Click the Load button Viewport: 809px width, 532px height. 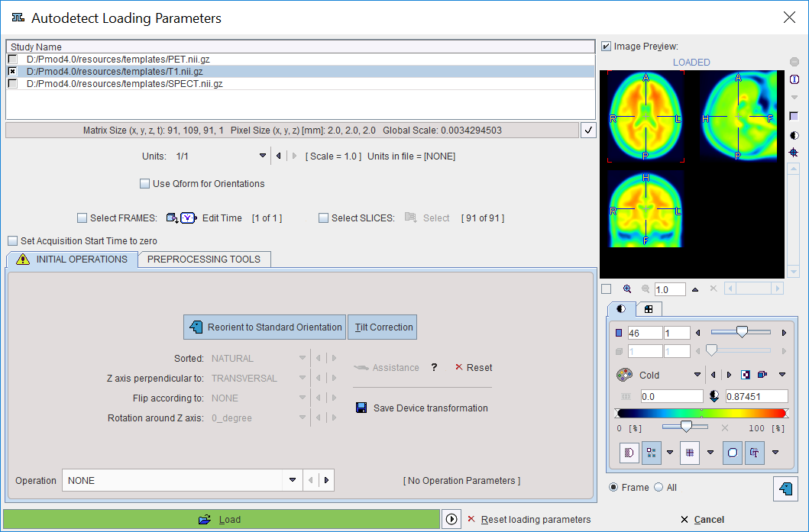[x=222, y=519]
